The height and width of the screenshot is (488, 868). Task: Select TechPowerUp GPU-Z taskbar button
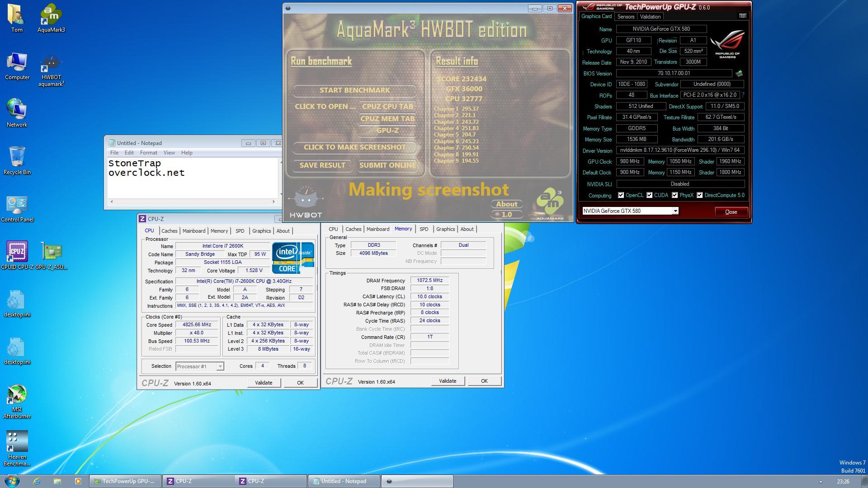tap(124, 481)
